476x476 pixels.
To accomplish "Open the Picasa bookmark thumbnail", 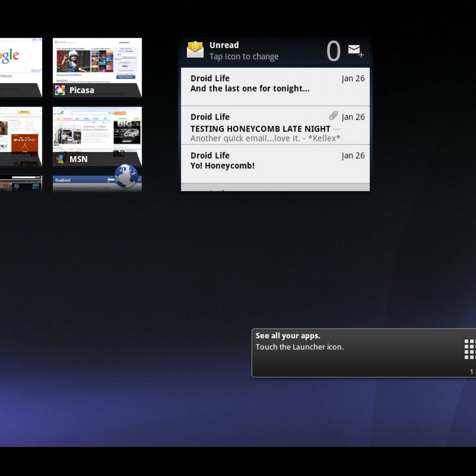I will pos(97,61).
